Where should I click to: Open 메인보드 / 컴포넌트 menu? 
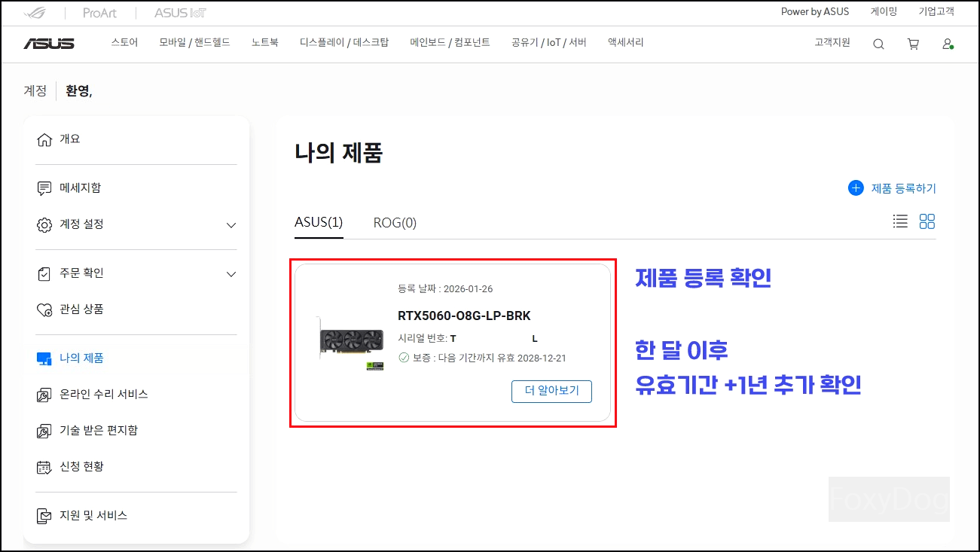coord(450,43)
